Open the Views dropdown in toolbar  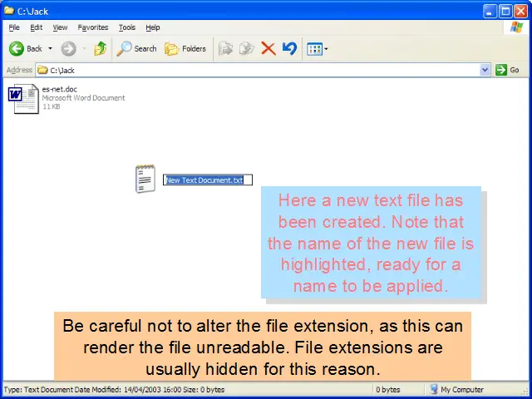click(x=317, y=48)
